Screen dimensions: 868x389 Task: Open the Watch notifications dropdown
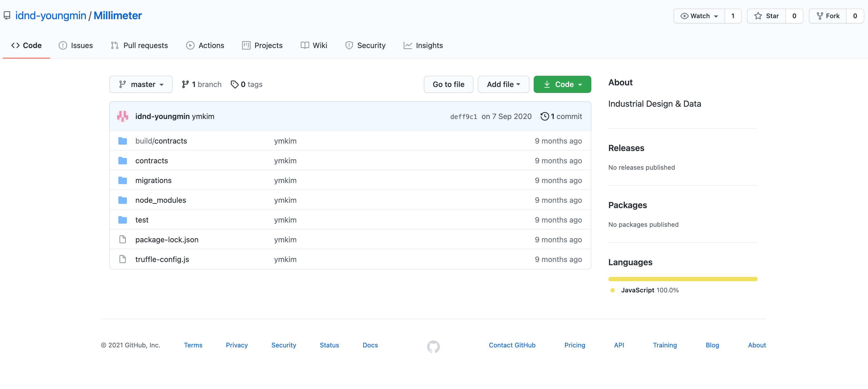tap(699, 16)
